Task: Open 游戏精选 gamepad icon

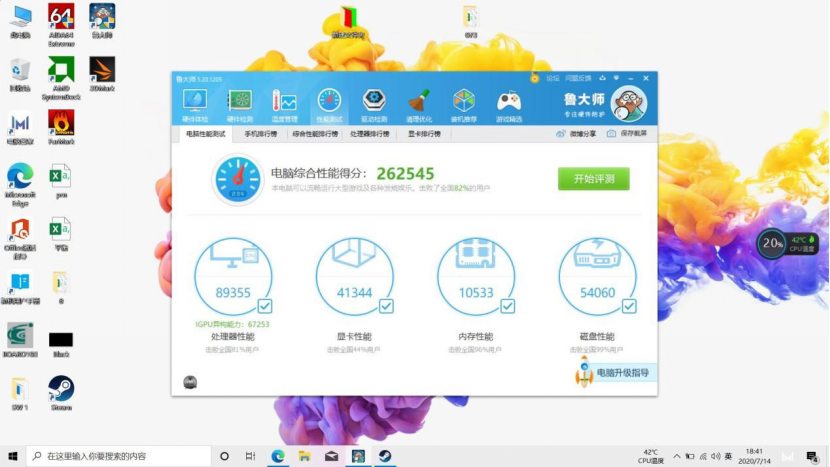Action: pos(509,103)
